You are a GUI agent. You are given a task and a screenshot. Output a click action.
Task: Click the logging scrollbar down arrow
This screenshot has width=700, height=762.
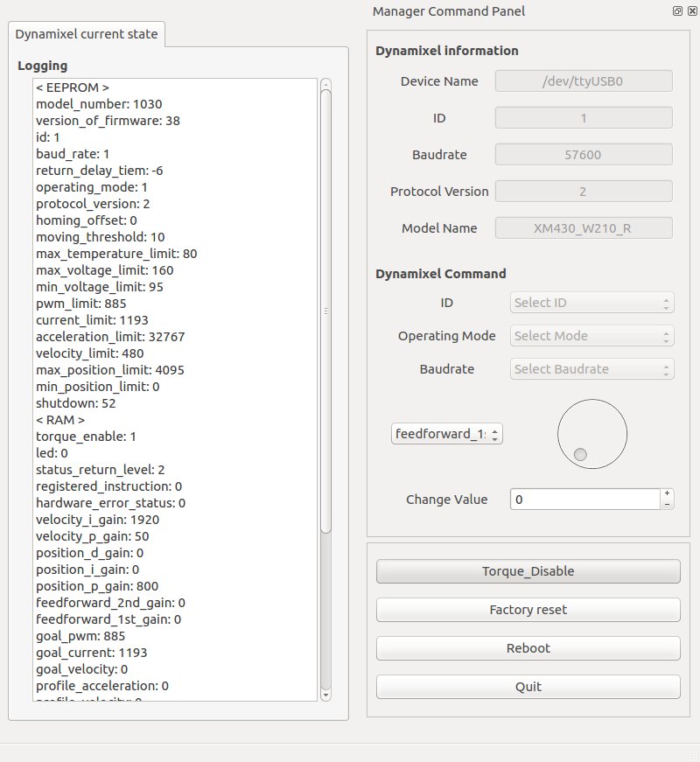click(x=325, y=696)
